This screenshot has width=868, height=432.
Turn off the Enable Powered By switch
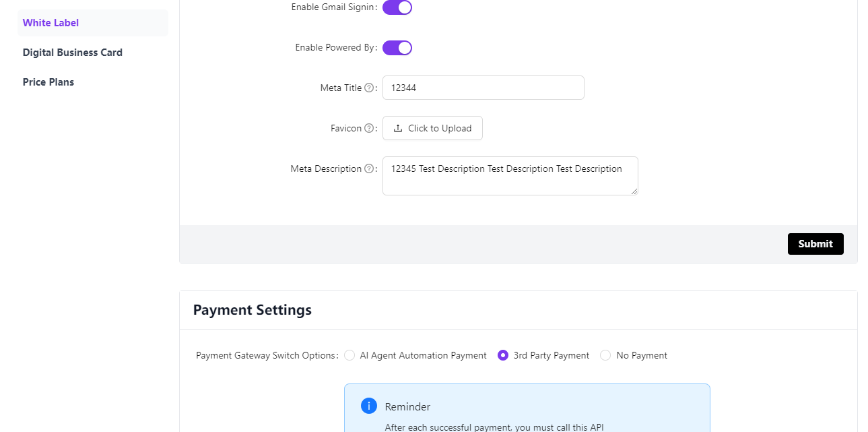click(x=397, y=48)
